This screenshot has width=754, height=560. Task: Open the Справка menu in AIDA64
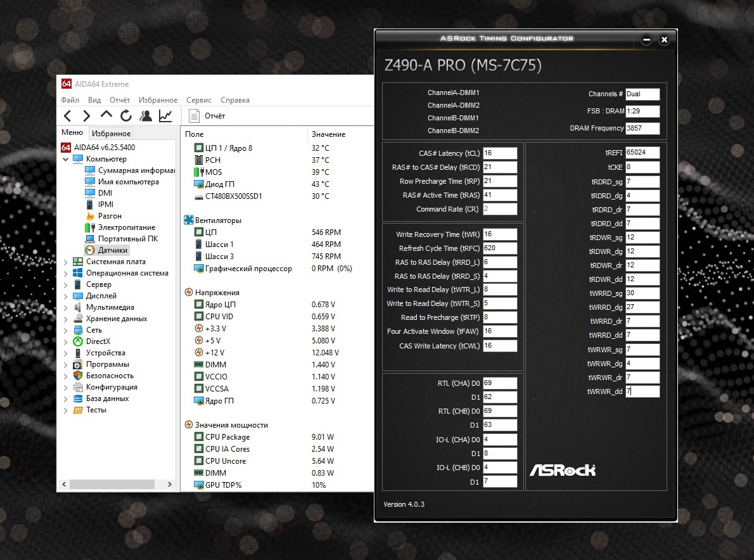[x=234, y=100]
